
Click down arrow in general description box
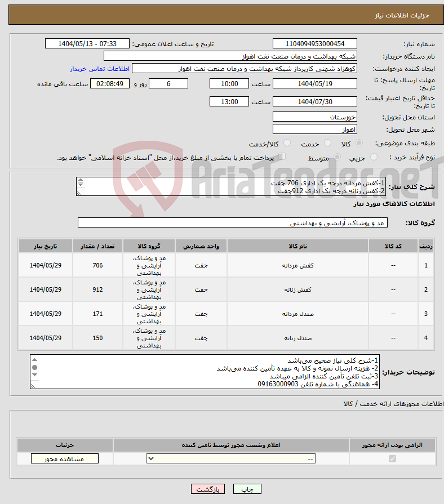[81, 185]
